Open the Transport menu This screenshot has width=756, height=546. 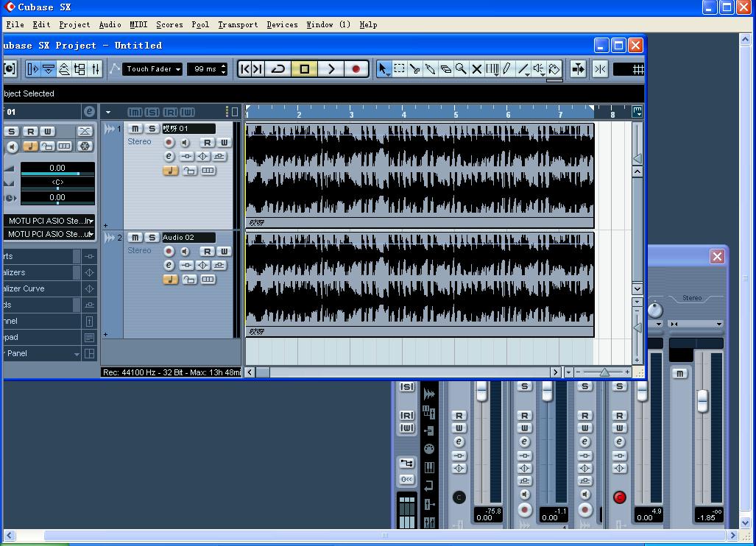click(238, 24)
